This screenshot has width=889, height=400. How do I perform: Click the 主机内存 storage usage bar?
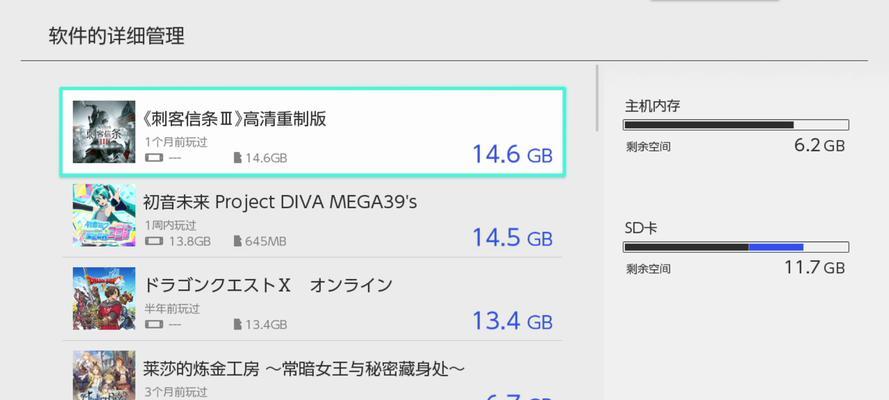click(x=735, y=125)
